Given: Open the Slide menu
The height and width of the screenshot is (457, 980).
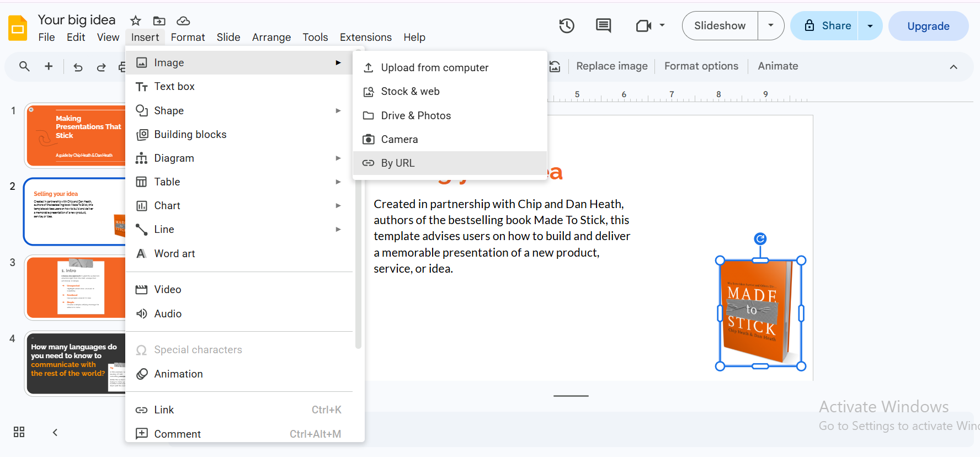Looking at the screenshot, I should [228, 37].
